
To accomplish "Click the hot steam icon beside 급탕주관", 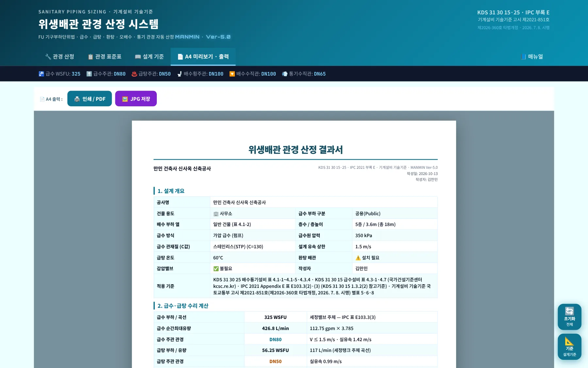I will tap(134, 74).
